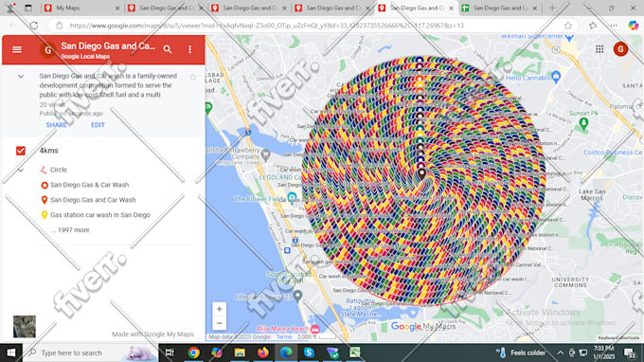Screen dimensions: 644x362
Task: Click the SHARE link
Action: click(56, 125)
